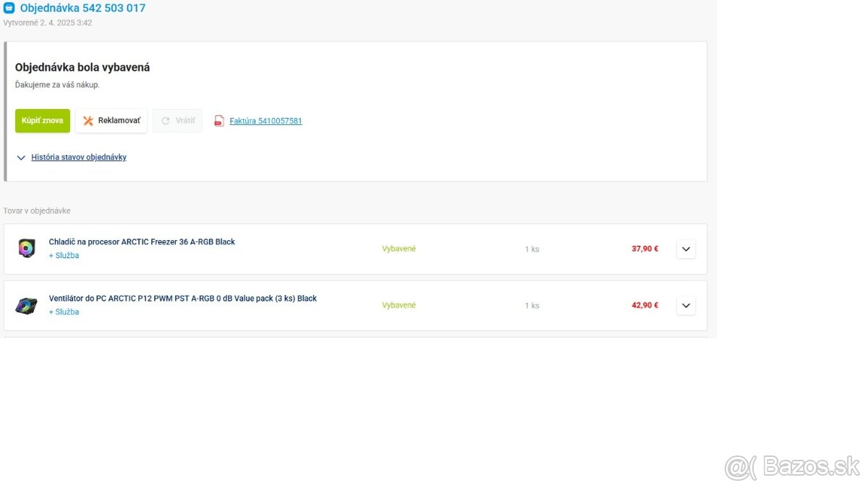Click the blue order basket icon
Viewport: 868px width, 488px height.
click(9, 8)
